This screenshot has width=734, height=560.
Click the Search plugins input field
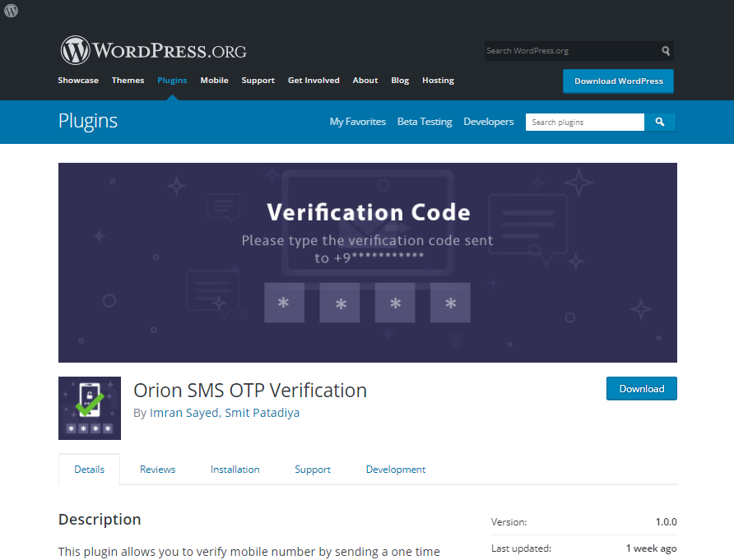[584, 122]
